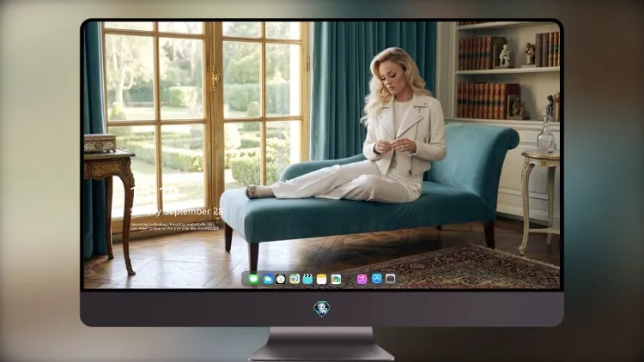The image size is (644, 362).
Task: Open the gray Camera app
Action: tap(390, 279)
